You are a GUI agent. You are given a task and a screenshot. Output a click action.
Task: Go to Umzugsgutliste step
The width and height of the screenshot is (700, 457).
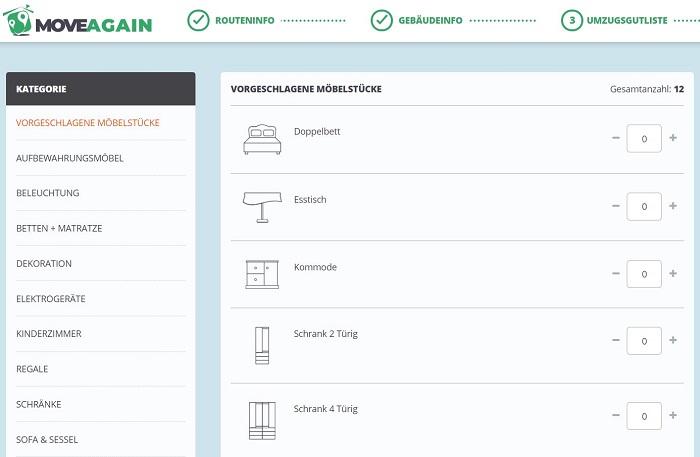point(627,21)
